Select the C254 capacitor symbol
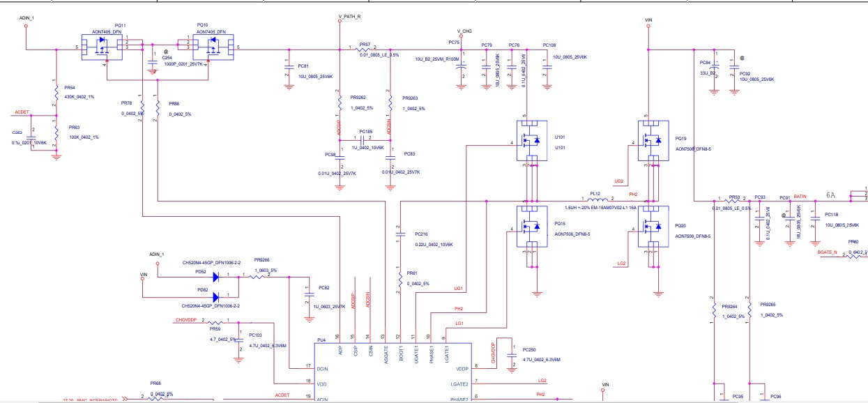 coord(153,63)
